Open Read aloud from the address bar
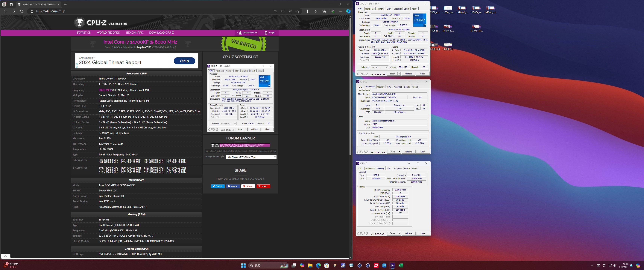 coord(290,11)
